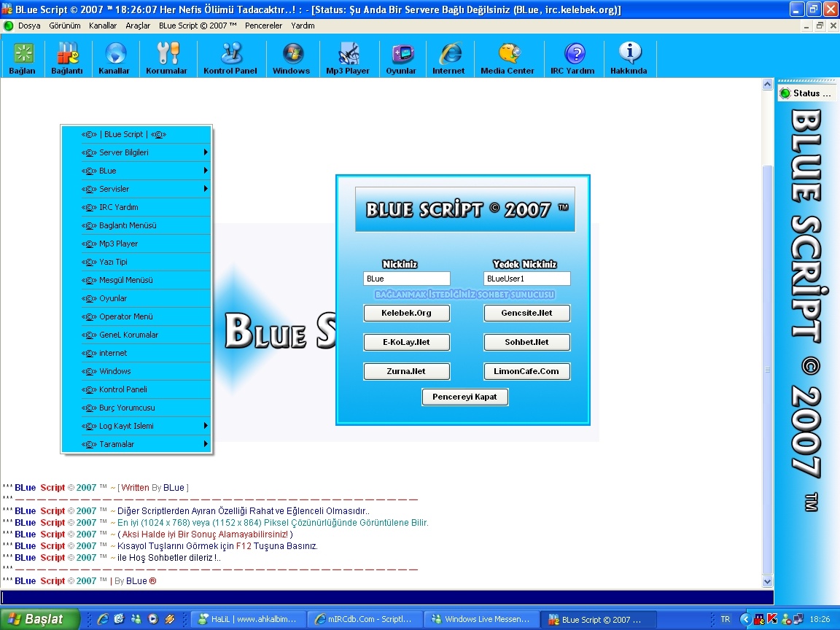Click the E-KoLay.Net server button
The height and width of the screenshot is (630, 840).
pos(407,342)
